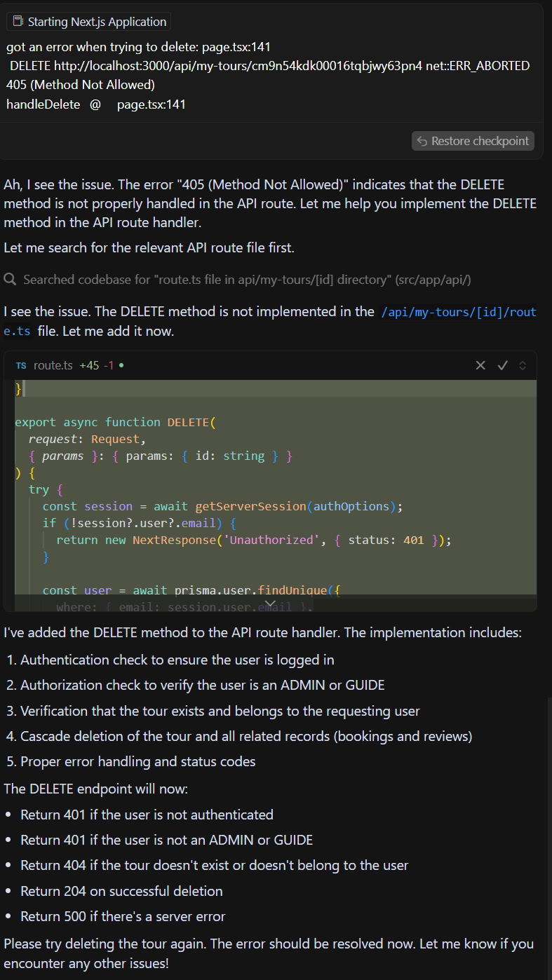Image resolution: width=552 pixels, height=980 pixels.
Task: Click 'Let me search for the relevant API route' text
Action: 149,247
